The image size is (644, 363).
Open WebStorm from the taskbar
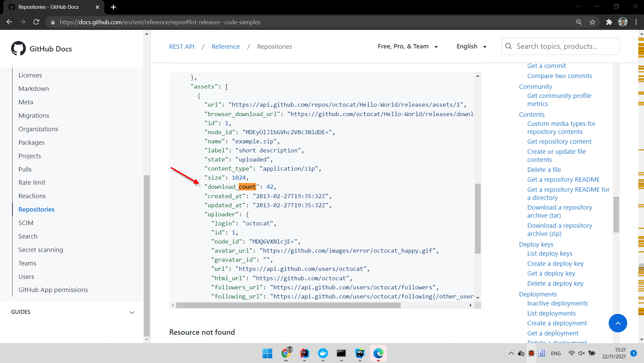click(360, 353)
